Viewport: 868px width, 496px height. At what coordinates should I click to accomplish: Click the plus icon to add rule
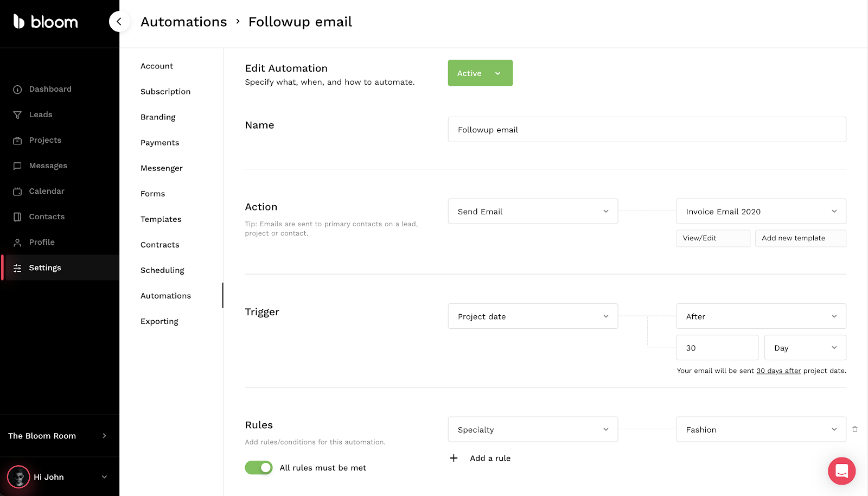tap(454, 458)
